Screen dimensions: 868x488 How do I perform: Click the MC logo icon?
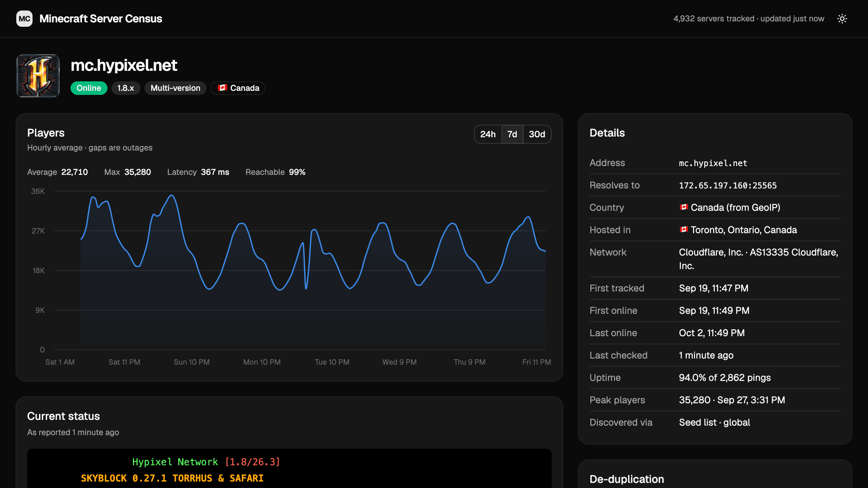click(x=24, y=19)
